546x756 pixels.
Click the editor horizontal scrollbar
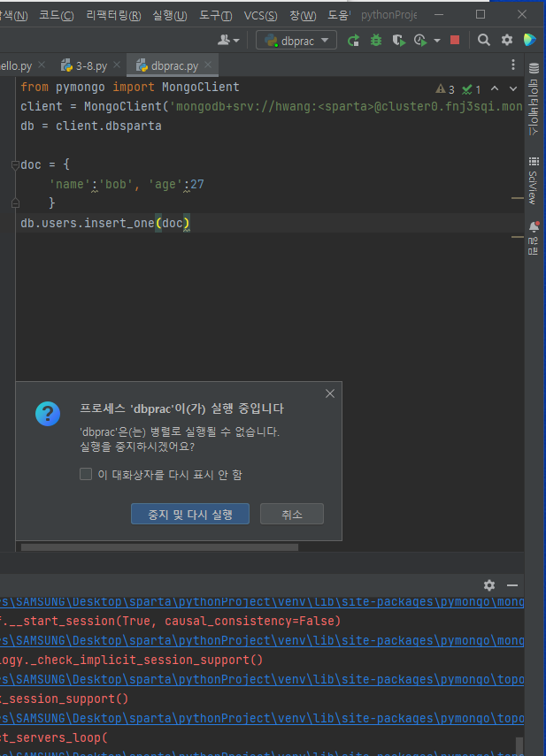(159, 547)
